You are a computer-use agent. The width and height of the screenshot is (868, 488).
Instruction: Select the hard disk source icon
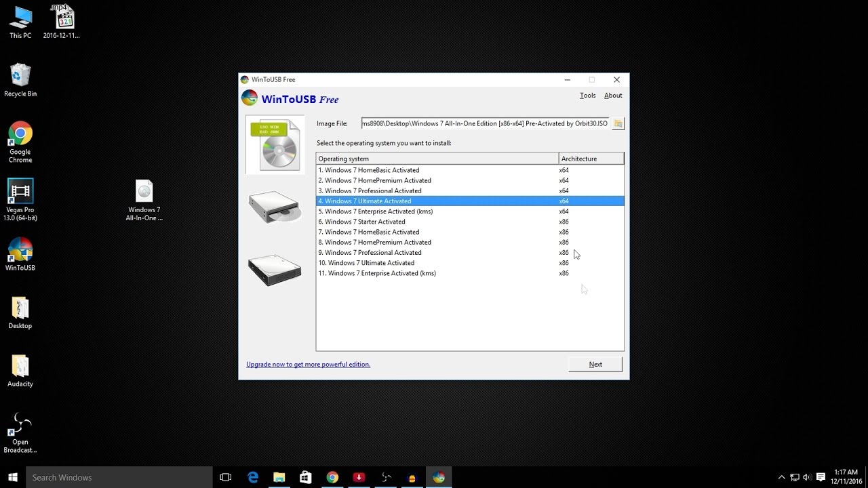275,270
